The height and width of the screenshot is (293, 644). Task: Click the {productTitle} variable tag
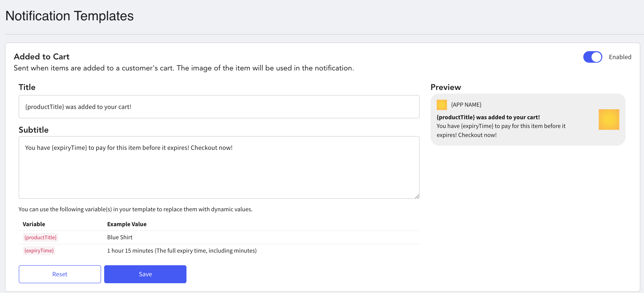point(40,237)
